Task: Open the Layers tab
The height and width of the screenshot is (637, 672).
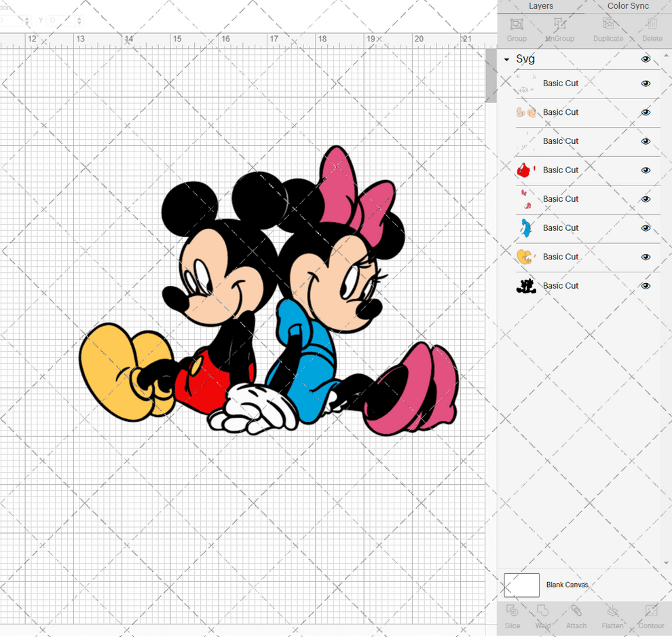Action: [541, 6]
